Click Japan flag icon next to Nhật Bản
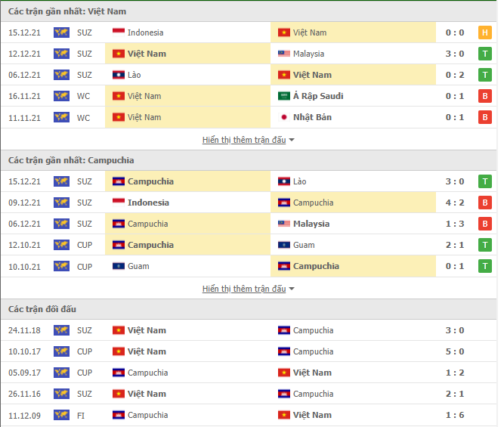 click(284, 117)
